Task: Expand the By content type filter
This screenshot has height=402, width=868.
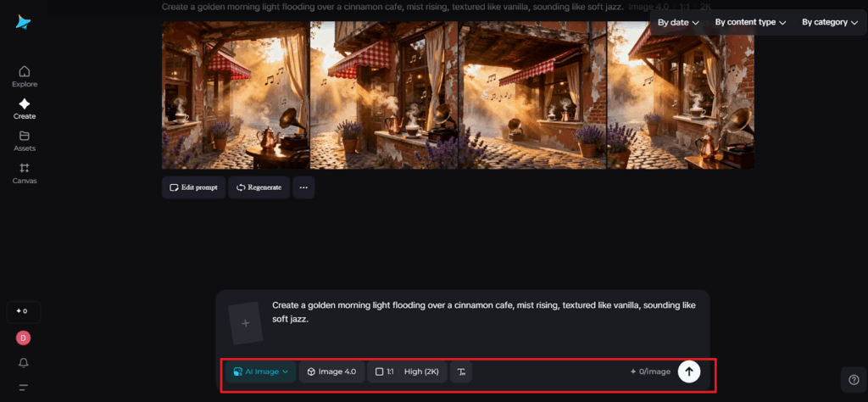Action: pyautogui.click(x=749, y=22)
